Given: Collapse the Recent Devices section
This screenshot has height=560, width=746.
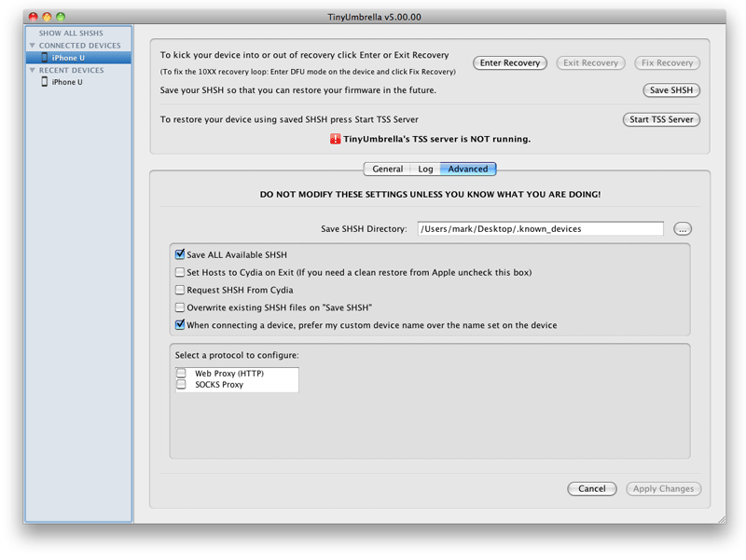Looking at the screenshot, I should [x=33, y=70].
